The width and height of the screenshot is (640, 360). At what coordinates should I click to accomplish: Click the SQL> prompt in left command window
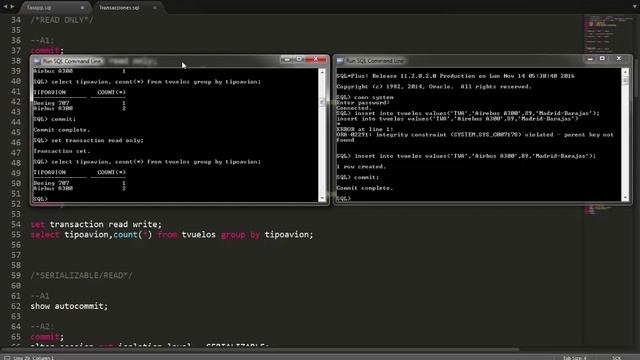[40, 199]
